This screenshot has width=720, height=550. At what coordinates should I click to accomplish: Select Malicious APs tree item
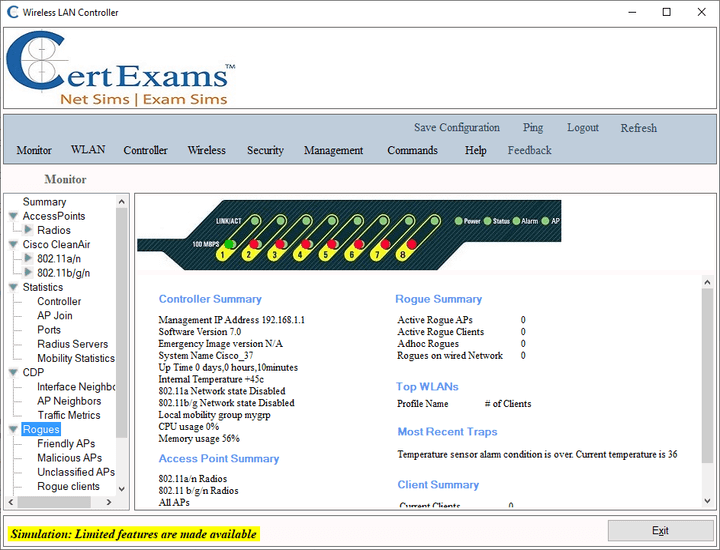(69, 458)
